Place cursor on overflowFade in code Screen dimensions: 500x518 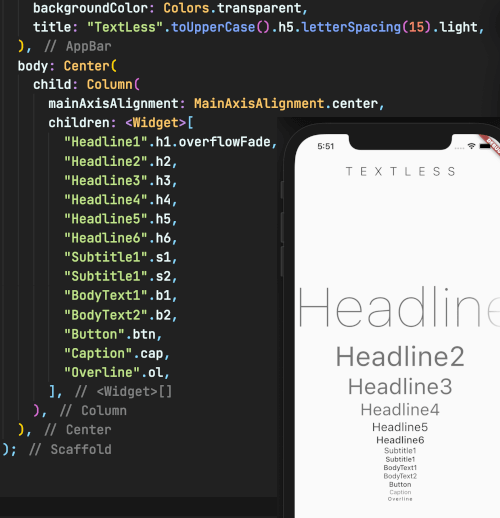[x=224, y=142]
